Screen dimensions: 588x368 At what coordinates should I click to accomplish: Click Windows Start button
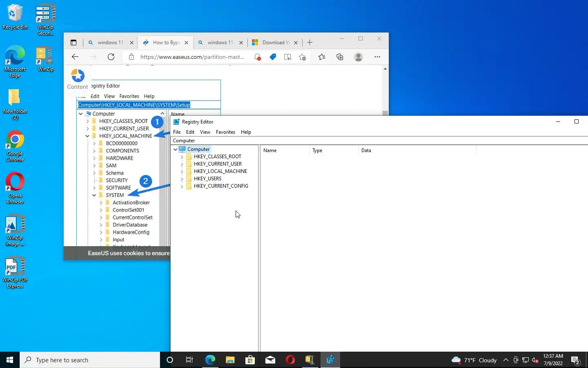tap(10, 360)
